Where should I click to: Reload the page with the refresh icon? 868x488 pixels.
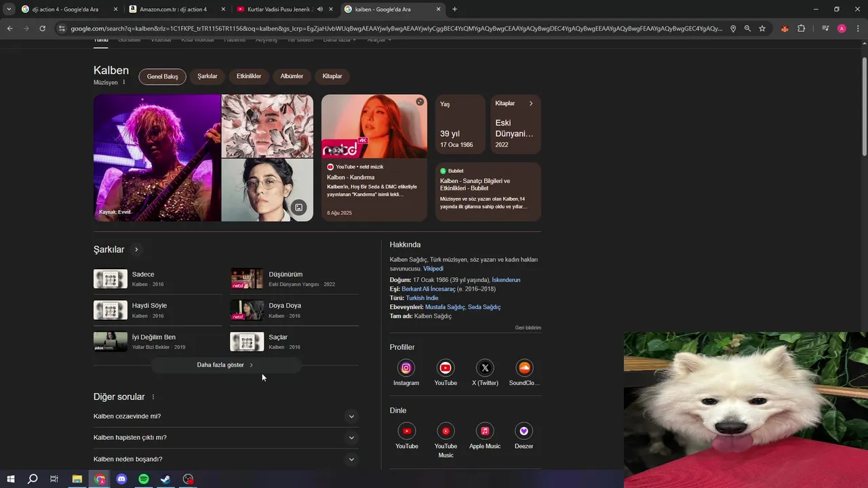coord(42,28)
